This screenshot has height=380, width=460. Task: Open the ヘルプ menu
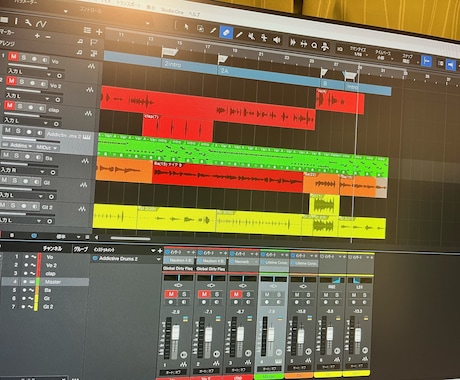[194, 14]
